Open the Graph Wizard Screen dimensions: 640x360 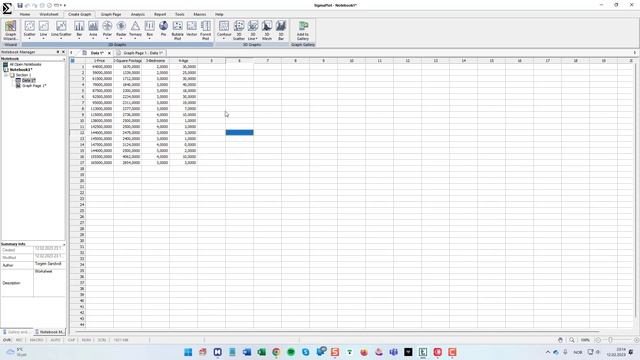(11, 30)
